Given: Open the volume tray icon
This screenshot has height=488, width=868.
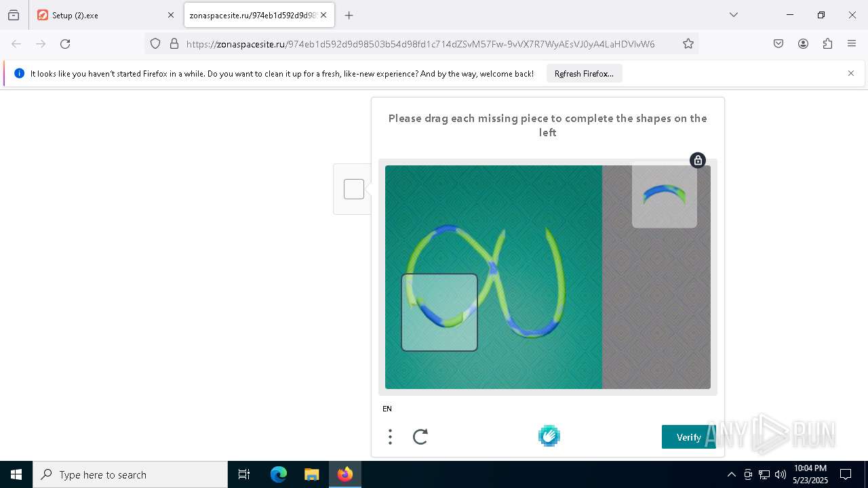Looking at the screenshot, I should [781, 474].
